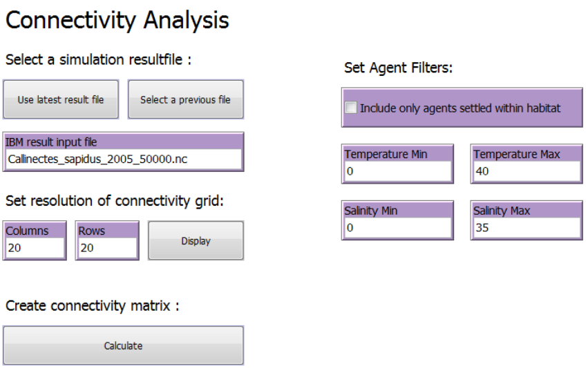Select the Salinity Max input box
Viewport: 588px width, 368px height.
tap(526, 227)
